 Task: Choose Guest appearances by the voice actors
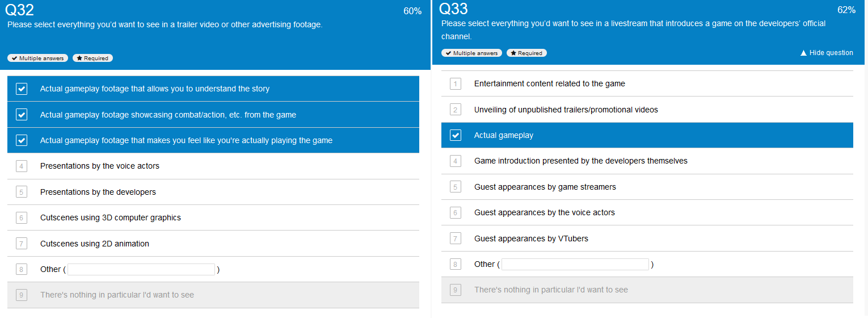[x=647, y=212]
